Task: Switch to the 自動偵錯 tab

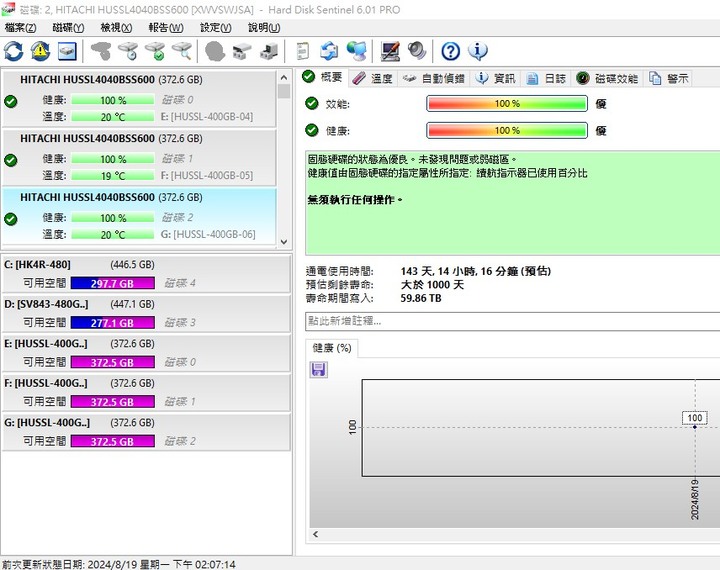Action: click(434, 79)
